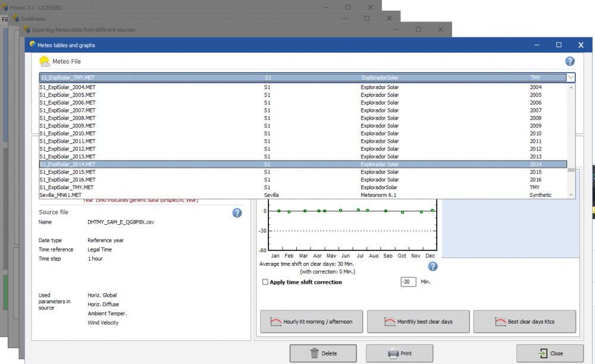Viewport: 595px width, 364px height.
Task: Choose Sevilla_MN61.MET Meteonorm entry
Action: [x=60, y=195]
